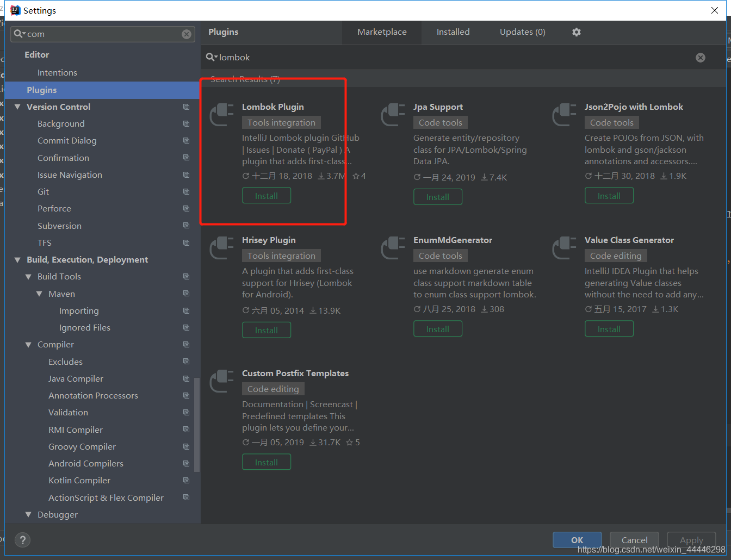Click project-level icon beside Commit Dialog
Image resolution: width=731 pixels, height=560 pixels.
[187, 141]
